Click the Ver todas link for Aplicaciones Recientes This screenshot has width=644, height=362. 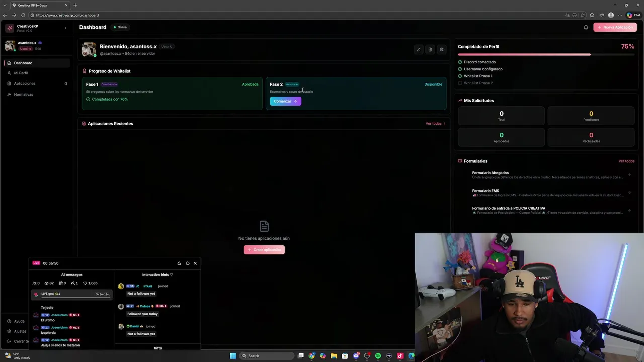tap(435, 124)
